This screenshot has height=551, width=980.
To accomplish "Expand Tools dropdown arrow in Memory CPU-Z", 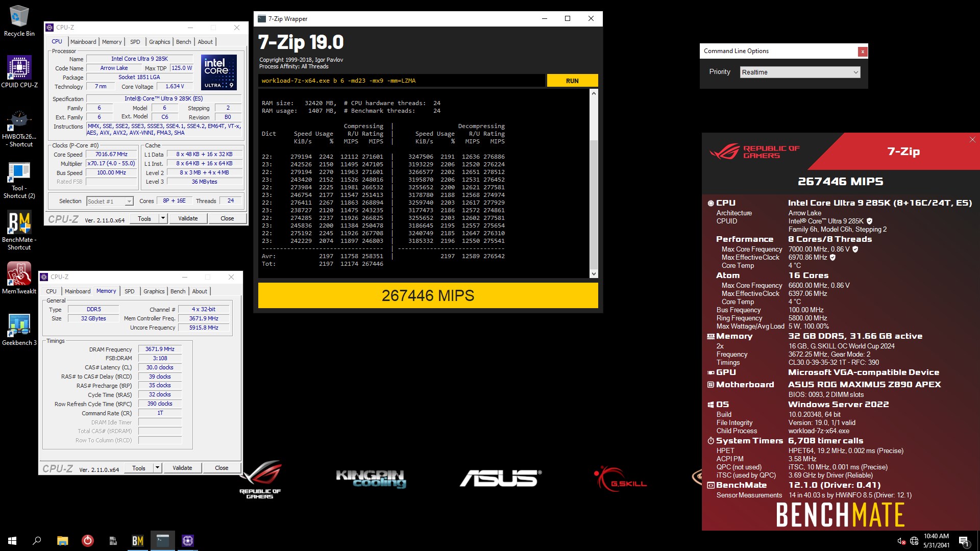I will click(157, 468).
